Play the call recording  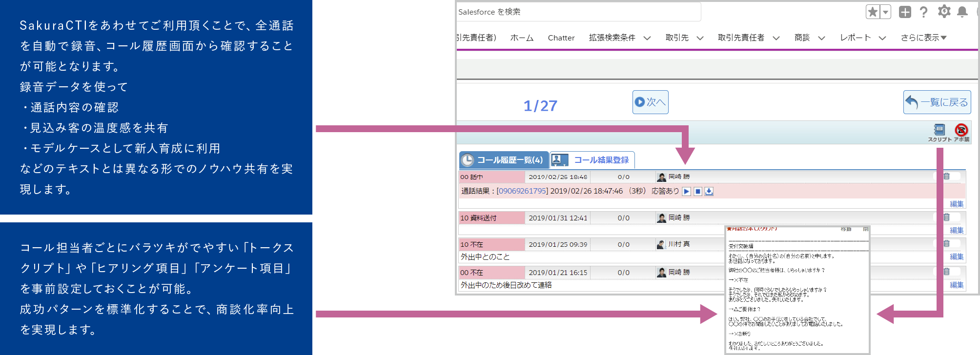[687, 191]
